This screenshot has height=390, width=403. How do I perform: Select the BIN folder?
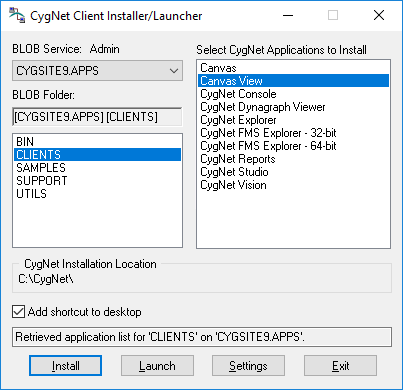coord(97,142)
